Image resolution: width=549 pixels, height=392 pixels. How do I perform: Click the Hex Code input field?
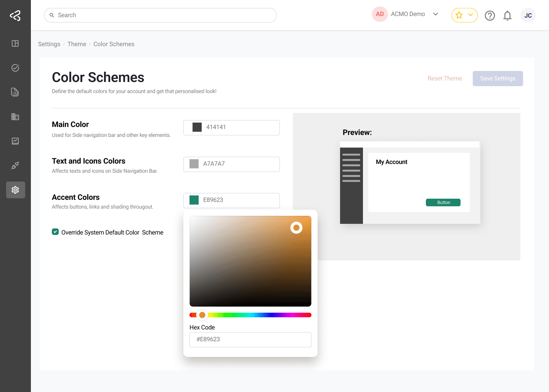[x=250, y=339]
